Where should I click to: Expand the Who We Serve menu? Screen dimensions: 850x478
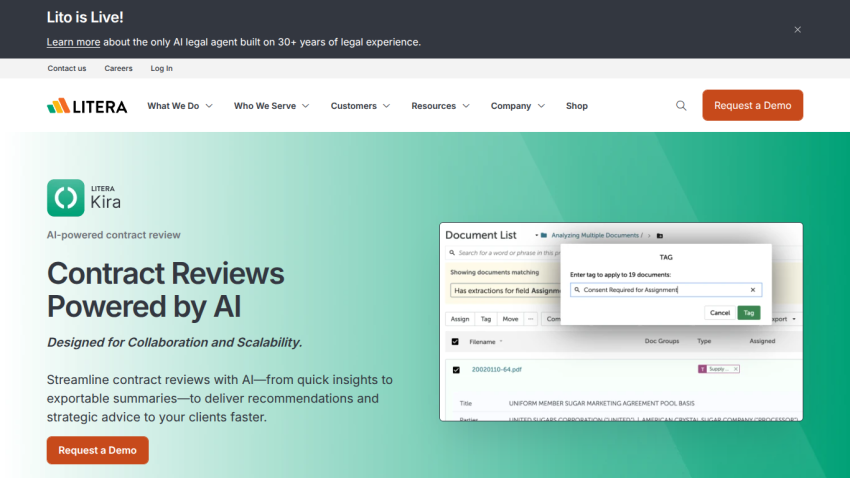[x=272, y=106]
